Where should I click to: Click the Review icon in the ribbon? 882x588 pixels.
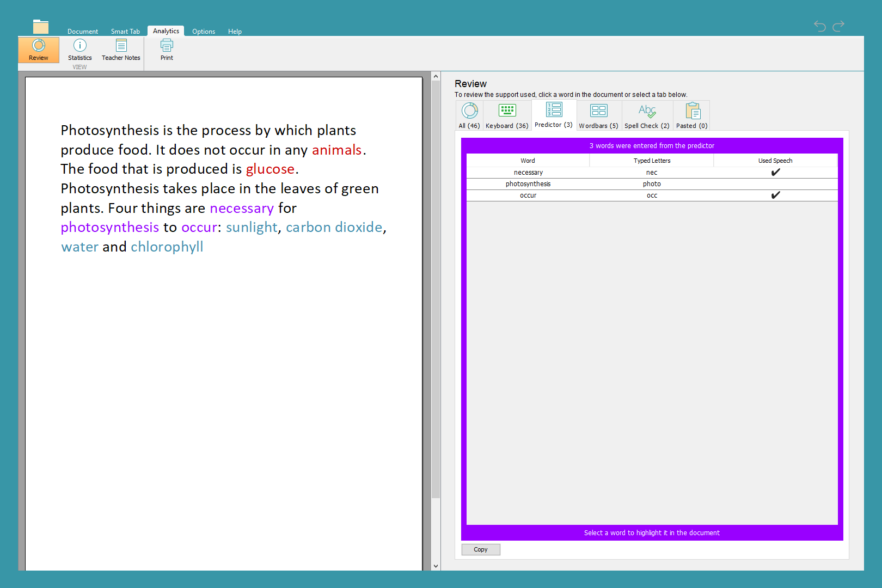pos(39,50)
